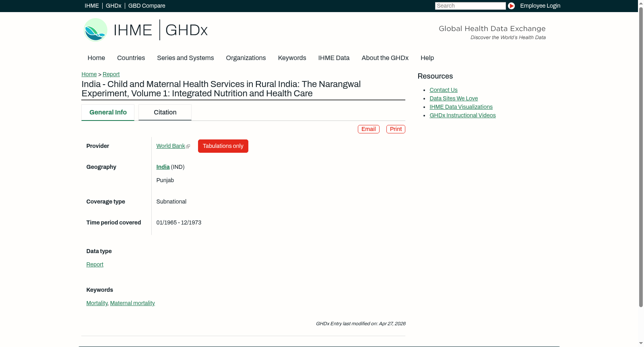
Task: Click the 'Punjab' geography text
Action: tap(165, 180)
